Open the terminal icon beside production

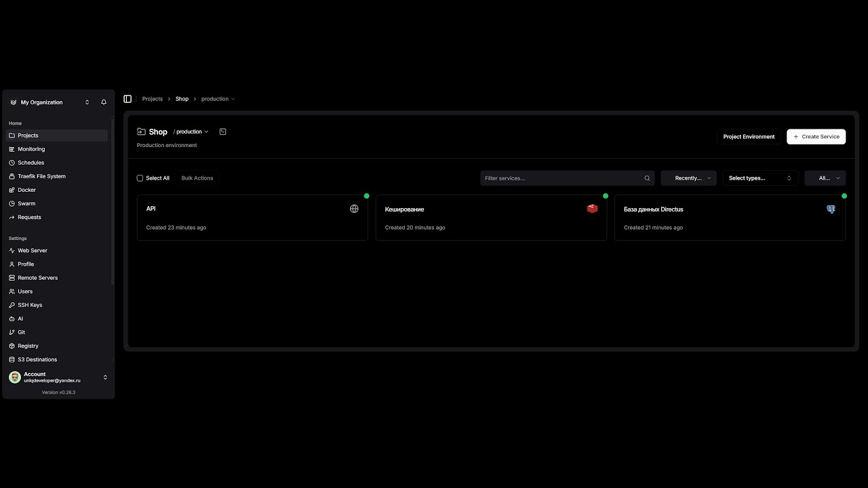(222, 131)
